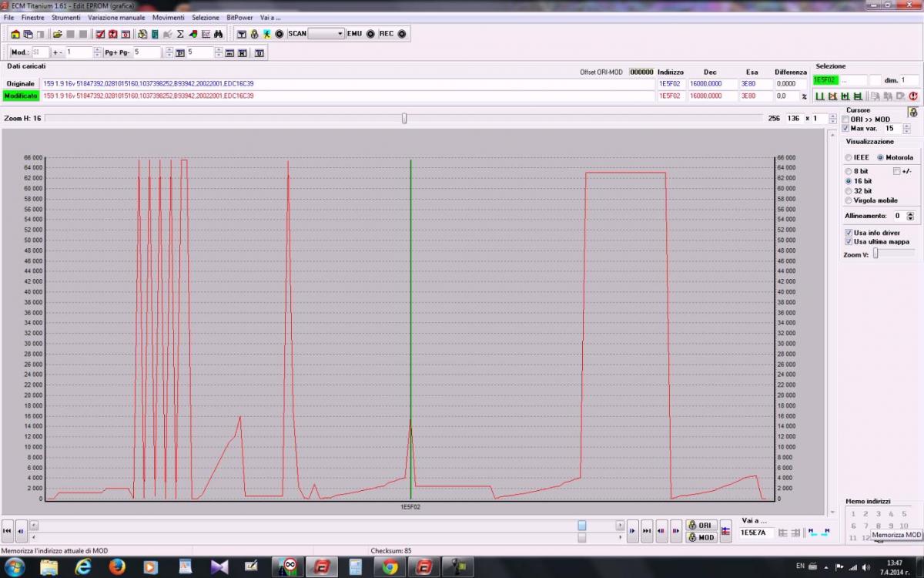Select the Virgola mobile radio option

click(848, 200)
